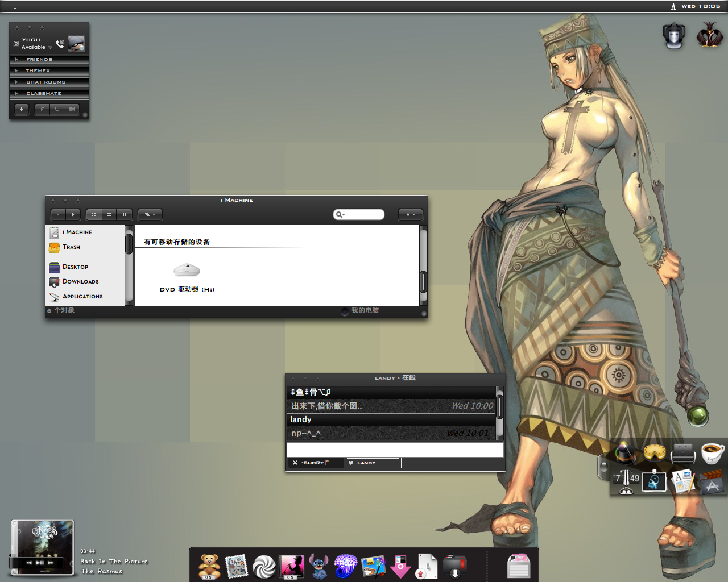
Task: Click the A input menu in menu bar
Action: tap(673, 6)
